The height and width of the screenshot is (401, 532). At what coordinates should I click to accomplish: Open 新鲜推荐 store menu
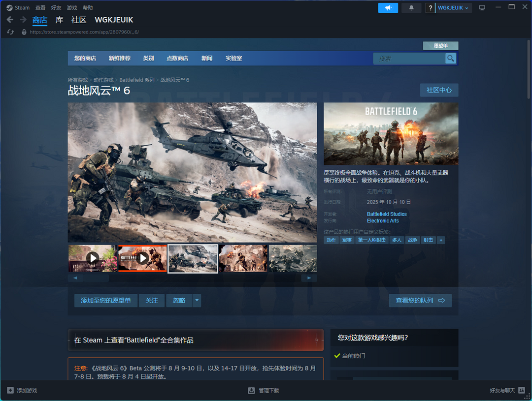(x=119, y=58)
